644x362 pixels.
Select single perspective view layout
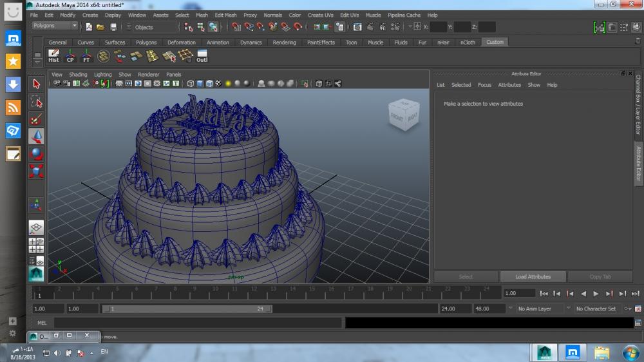tap(36, 227)
